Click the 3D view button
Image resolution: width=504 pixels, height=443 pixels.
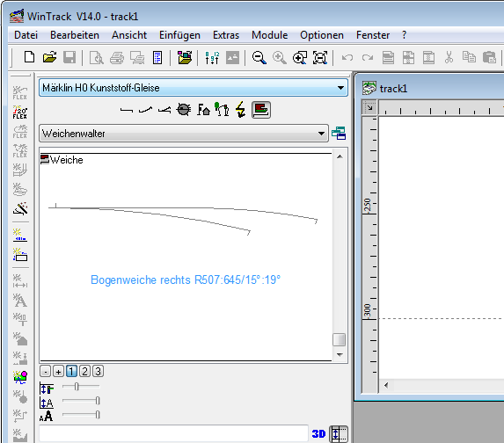(318, 433)
